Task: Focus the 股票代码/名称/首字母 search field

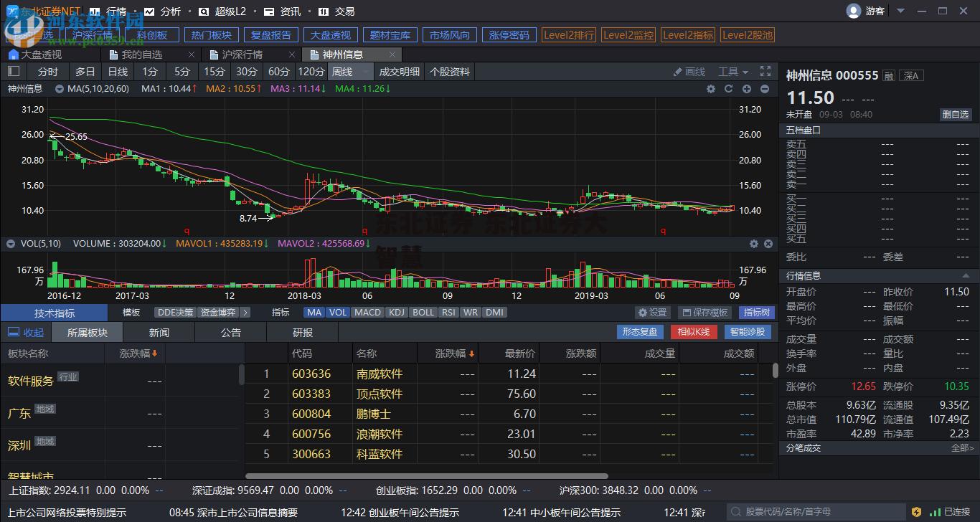Action: click(816, 512)
